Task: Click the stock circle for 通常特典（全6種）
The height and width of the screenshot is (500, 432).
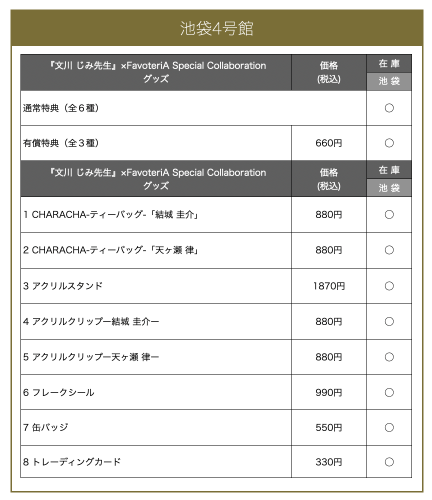Action: pos(389,108)
